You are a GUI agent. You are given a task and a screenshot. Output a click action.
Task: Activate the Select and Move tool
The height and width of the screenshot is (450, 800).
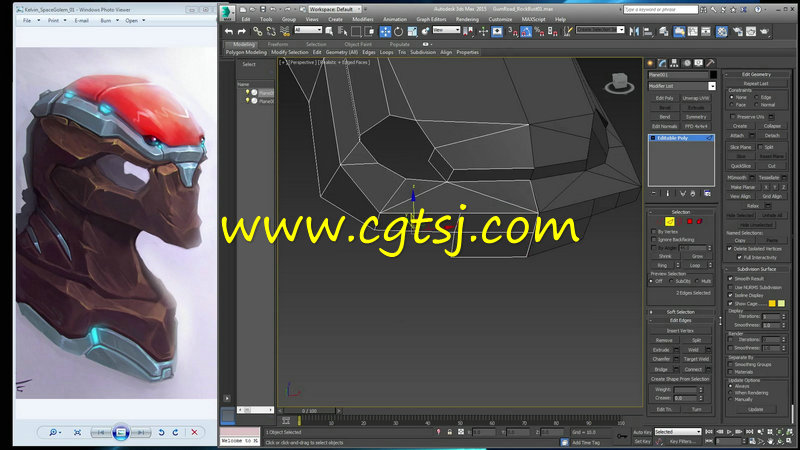click(385, 32)
